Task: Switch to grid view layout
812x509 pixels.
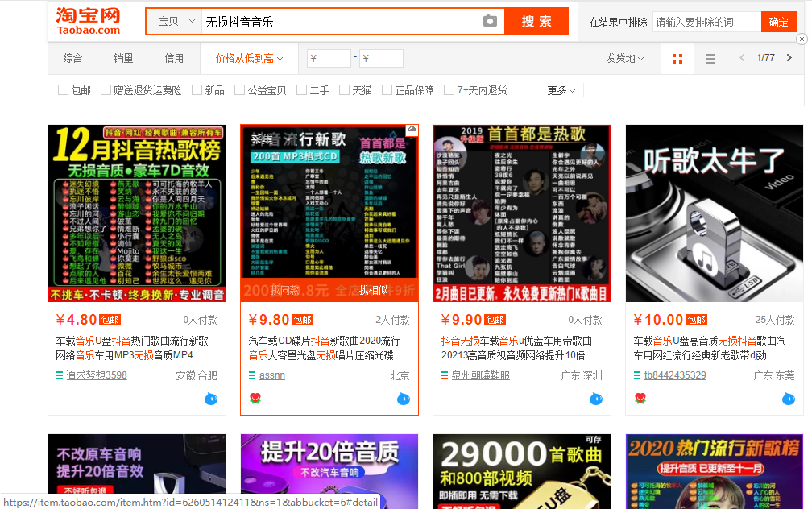Action: click(x=677, y=59)
